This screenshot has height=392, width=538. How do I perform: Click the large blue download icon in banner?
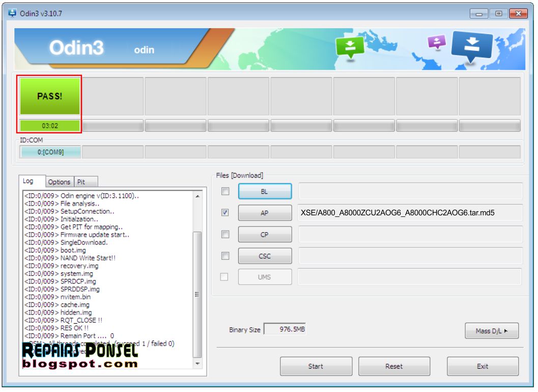click(x=472, y=47)
